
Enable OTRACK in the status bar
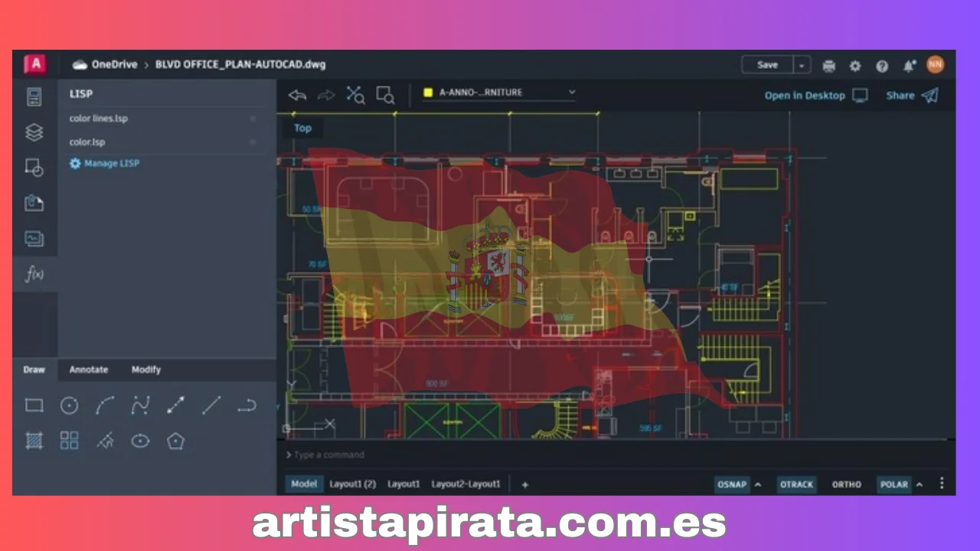tap(796, 484)
